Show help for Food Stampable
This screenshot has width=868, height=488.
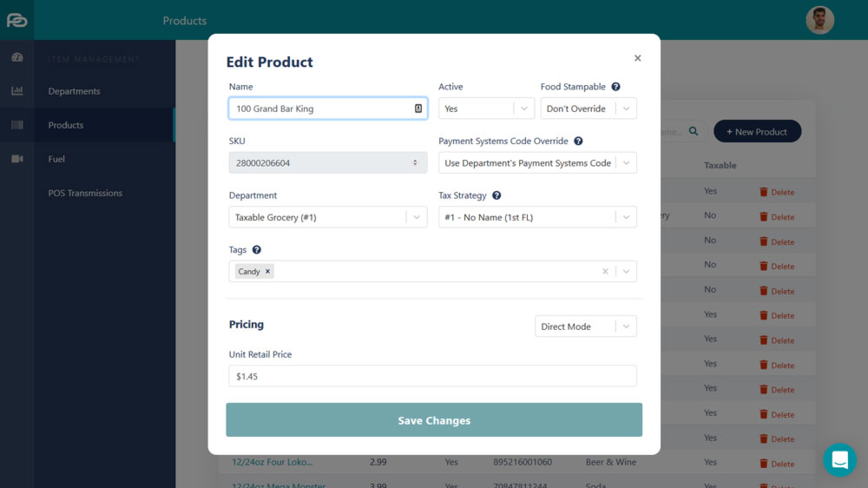point(615,87)
